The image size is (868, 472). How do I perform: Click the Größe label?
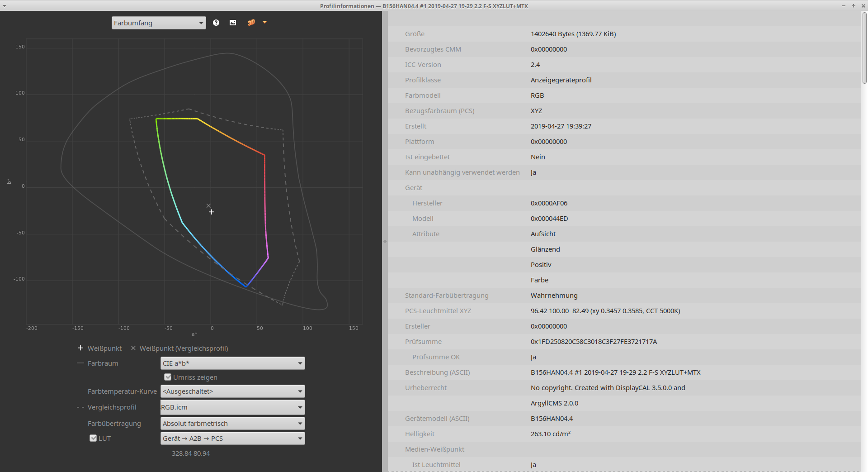click(415, 34)
